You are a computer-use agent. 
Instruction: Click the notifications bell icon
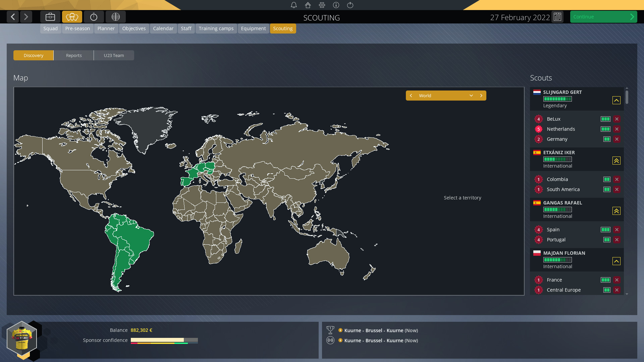click(x=293, y=5)
